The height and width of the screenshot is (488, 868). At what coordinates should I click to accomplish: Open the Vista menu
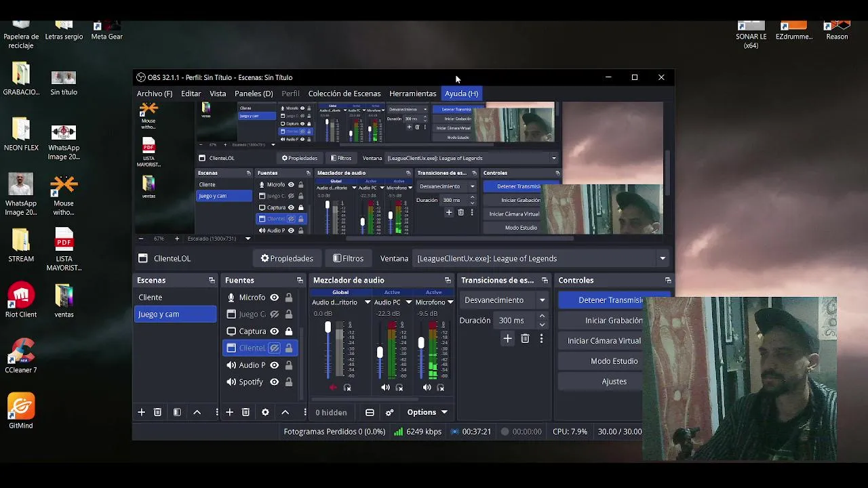(218, 94)
